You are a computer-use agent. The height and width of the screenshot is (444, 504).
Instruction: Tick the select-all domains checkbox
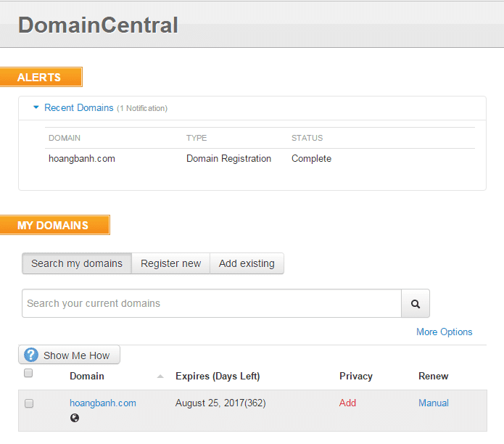(28, 373)
